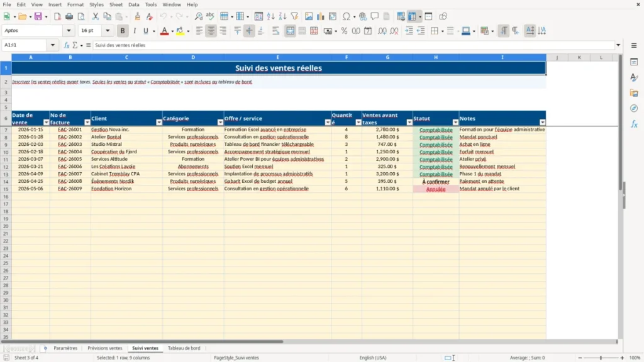Image resolution: width=644 pixels, height=362 pixels.
Task: Open filter dropdown for Client column
Action: [x=159, y=123]
